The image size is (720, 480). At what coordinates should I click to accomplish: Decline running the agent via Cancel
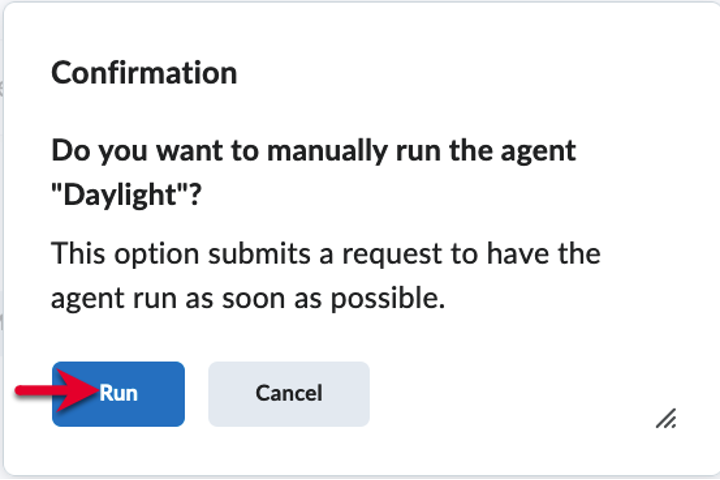[x=288, y=394]
